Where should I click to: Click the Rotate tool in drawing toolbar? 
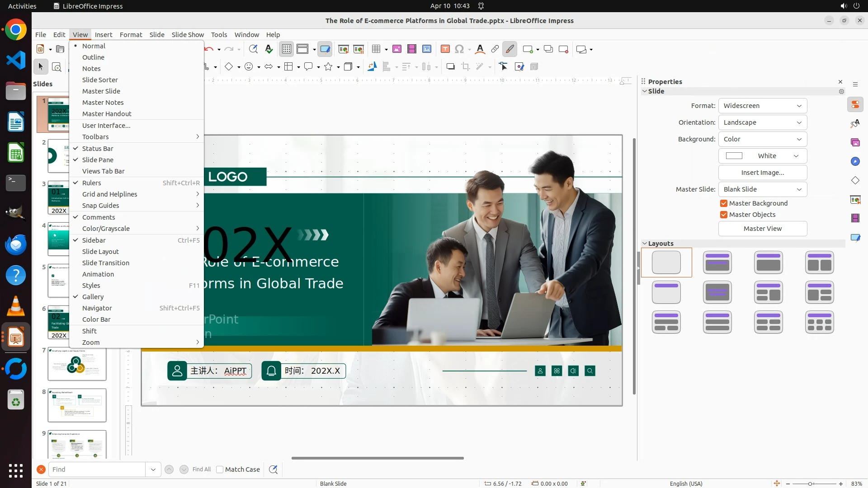[x=372, y=67]
